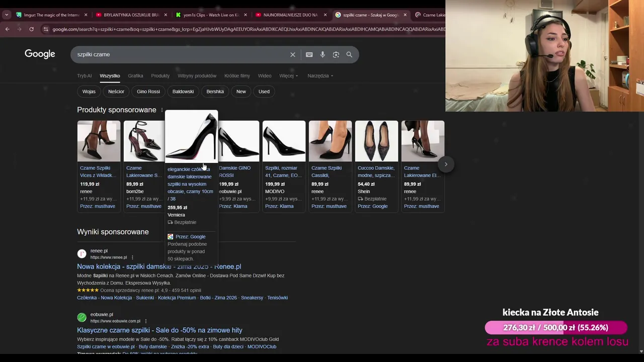Select the Used filter chip

point(264,92)
